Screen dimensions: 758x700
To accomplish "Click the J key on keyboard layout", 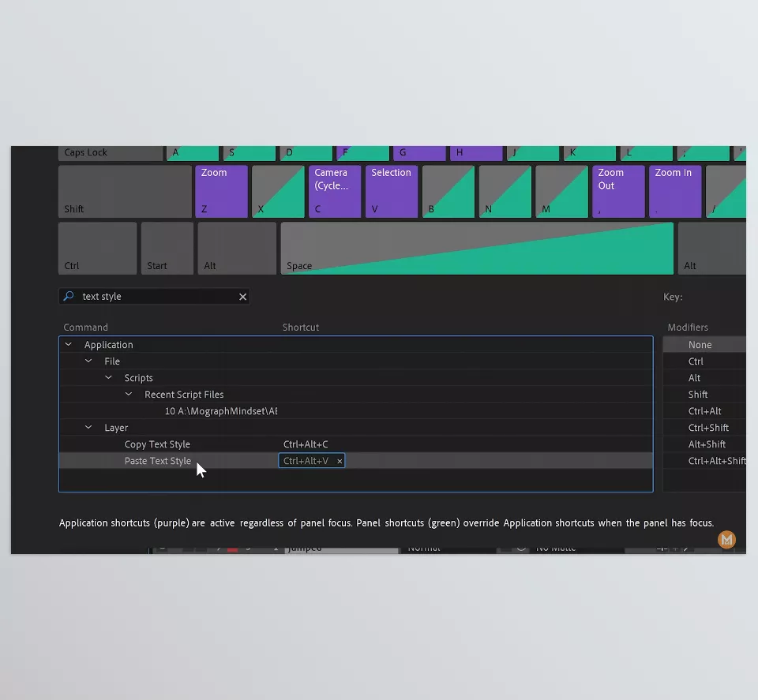I will point(533,153).
